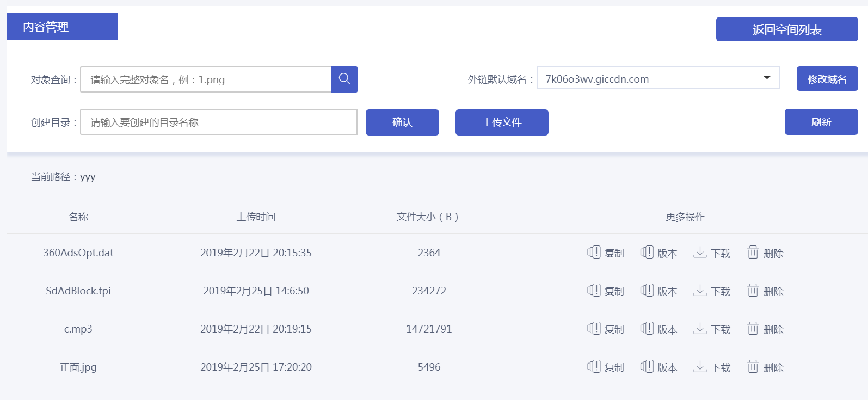Viewport: 868px width, 400px height.
Task: Click trash icon for c.mp3
Action: pos(753,328)
